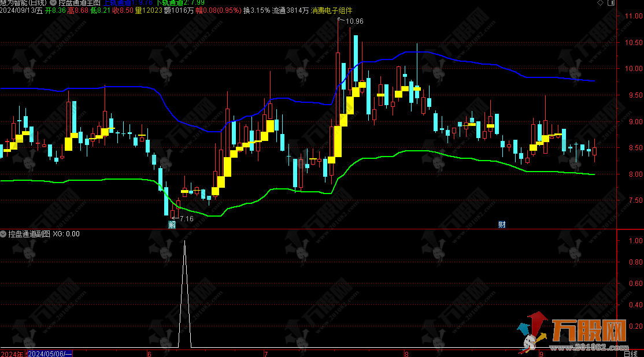Image resolution: width=644 pixels, height=357 pixels.
Task: Click the 9.00 price axis label
Action: click(635, 122)
